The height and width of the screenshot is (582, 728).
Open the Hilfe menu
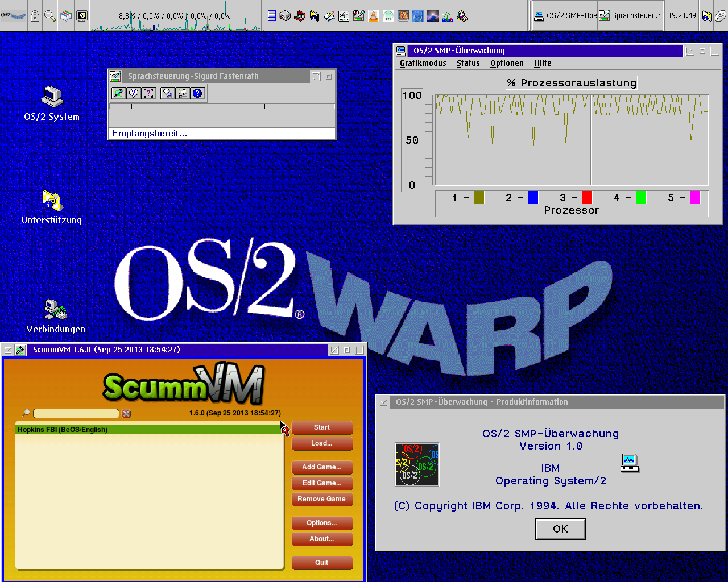[x=543, y=63]
